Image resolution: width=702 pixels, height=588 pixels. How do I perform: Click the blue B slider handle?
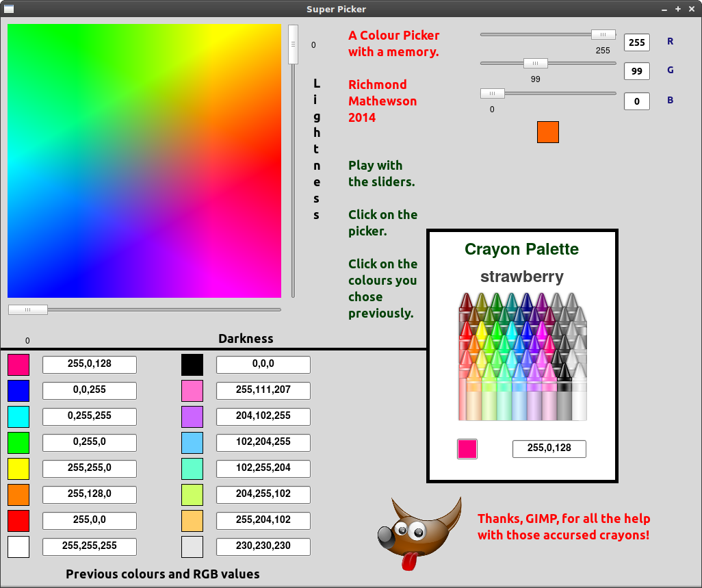click(493, 94)
